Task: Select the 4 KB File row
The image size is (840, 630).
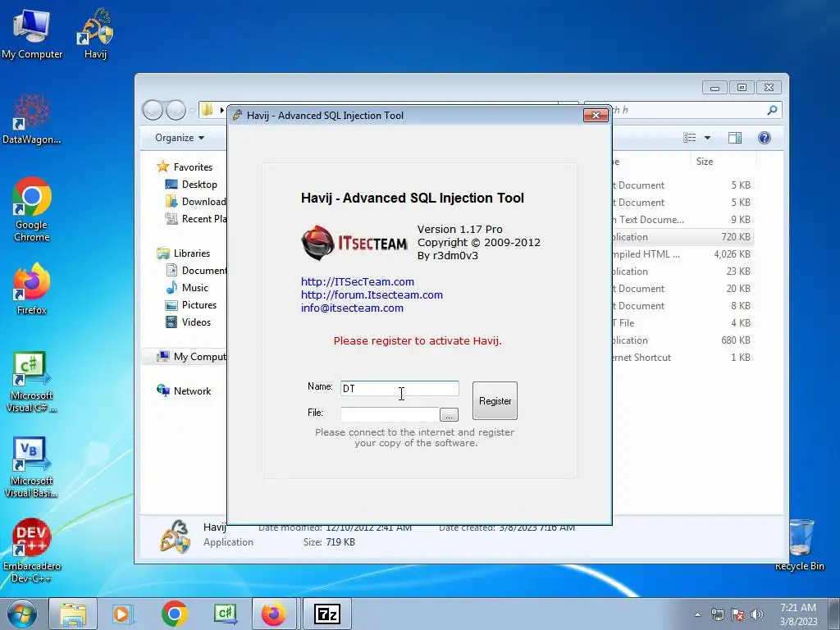Action: pyautogui.click(x=682, y=323)
